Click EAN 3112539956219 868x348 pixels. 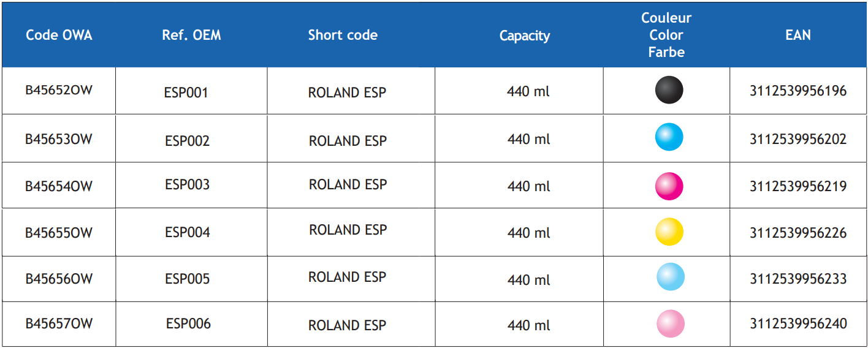point(798,186)
